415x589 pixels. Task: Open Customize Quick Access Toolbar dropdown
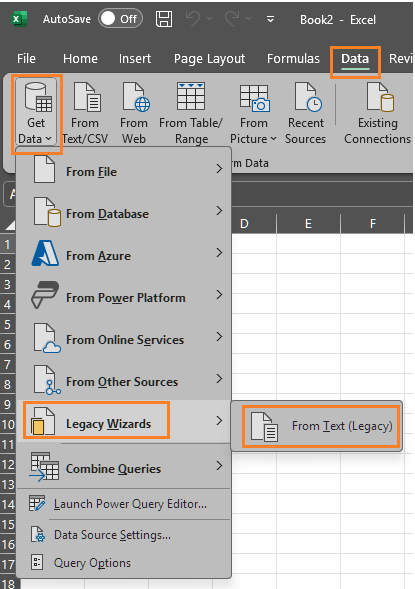pyautogui.click(x=270, y=19)
